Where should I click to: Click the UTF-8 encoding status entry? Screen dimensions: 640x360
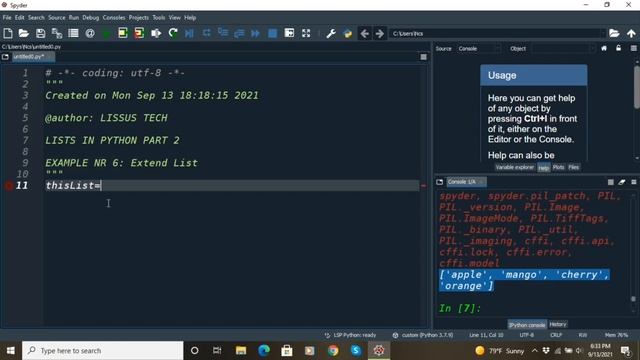(x=527, y=335)
